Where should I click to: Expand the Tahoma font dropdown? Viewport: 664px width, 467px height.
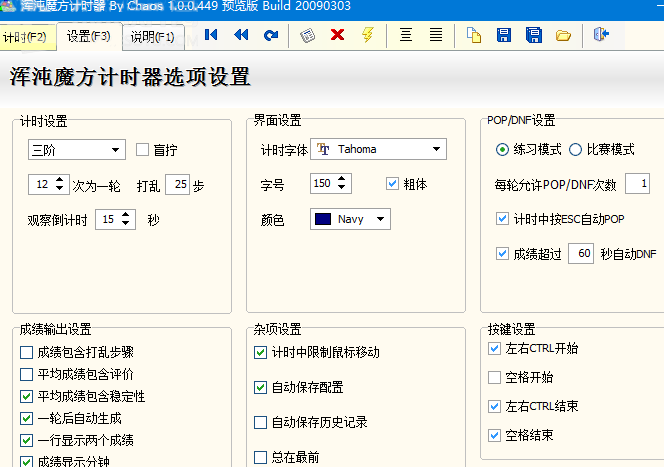tap(436, 150)
